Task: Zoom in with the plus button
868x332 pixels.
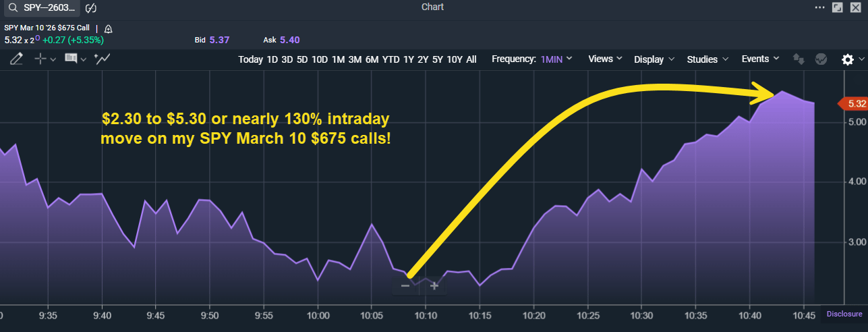Action: [434, 286]
